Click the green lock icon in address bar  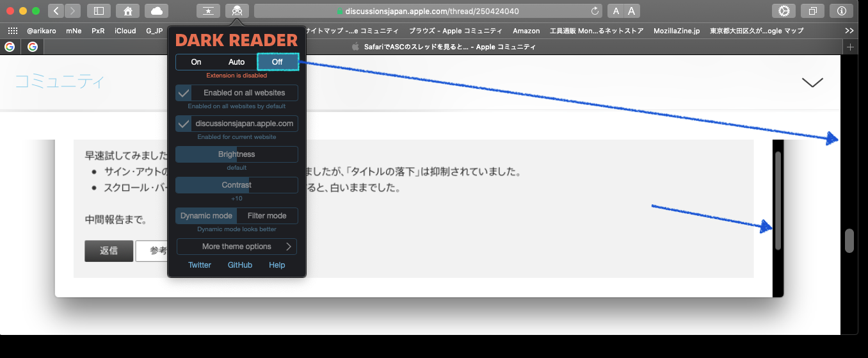(x=341, y=12)
